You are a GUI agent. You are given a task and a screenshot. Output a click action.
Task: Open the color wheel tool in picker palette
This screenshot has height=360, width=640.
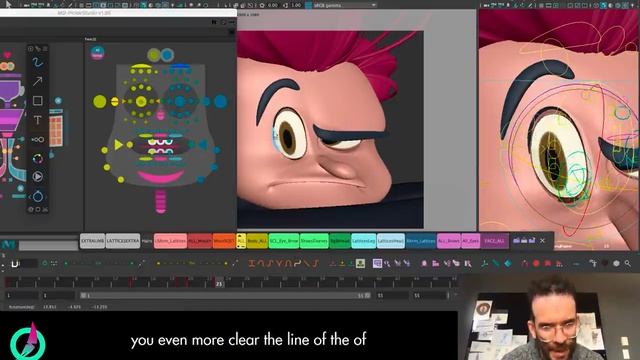[38, 158]
